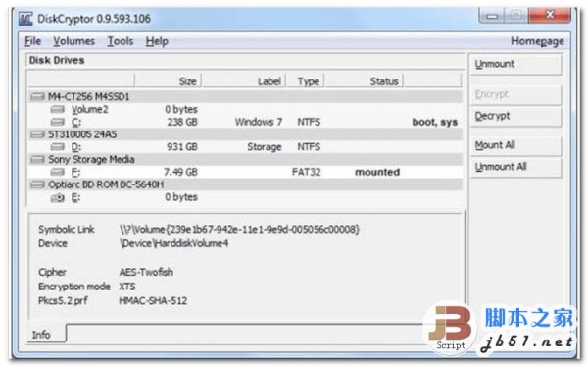This screenshot has width=588, height=367.
Task: Click the E: optical drive icon
Action: click(57, 197)
